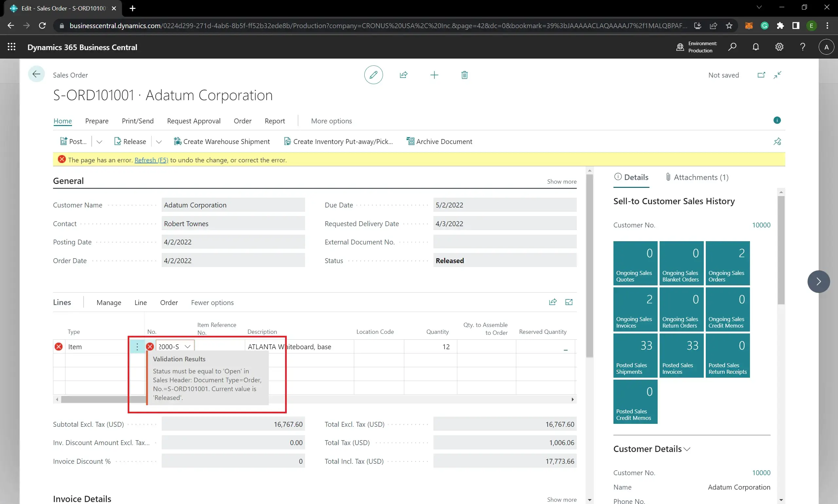Image resolution: width=838 pixels, height=504 pixels.
Task: Open Posted Sales Shipments tile
Action: 635,355
